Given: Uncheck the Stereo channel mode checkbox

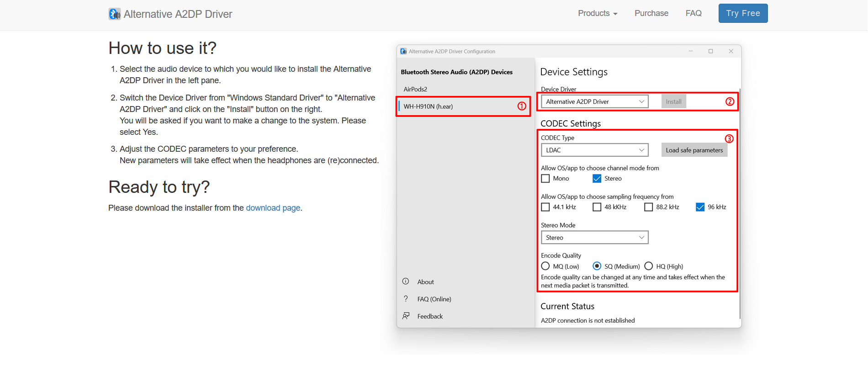Looking at the screenshot, I should pos(597,179).
